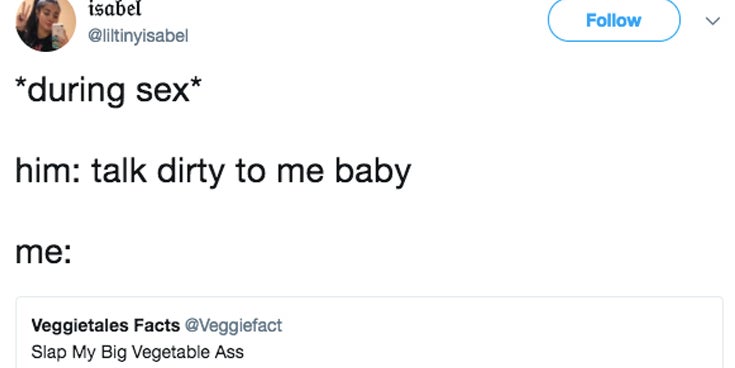
Task: Open the Veggietales Facts profile name
Action: click(105, 325)
